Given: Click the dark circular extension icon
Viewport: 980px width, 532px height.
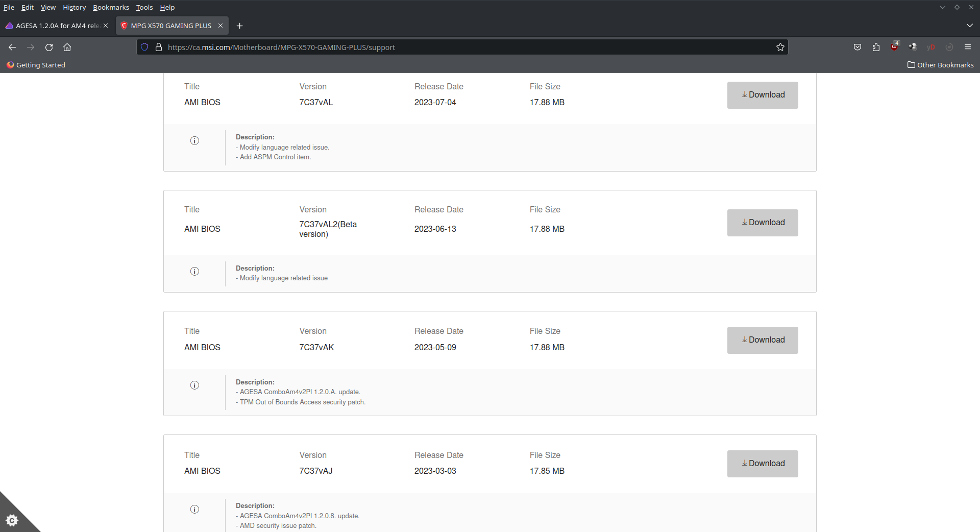Looking at the screenshot, I should coord(913,47).
